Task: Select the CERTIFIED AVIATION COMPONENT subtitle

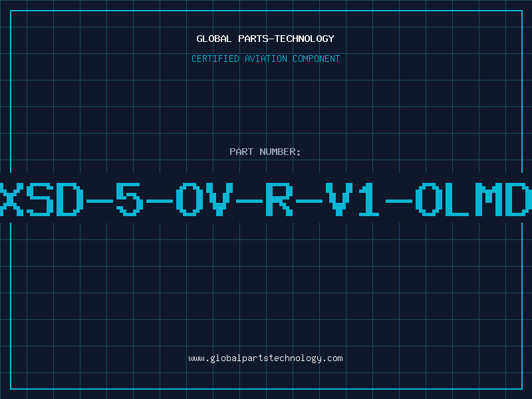Action: click(x=265, y=59)
